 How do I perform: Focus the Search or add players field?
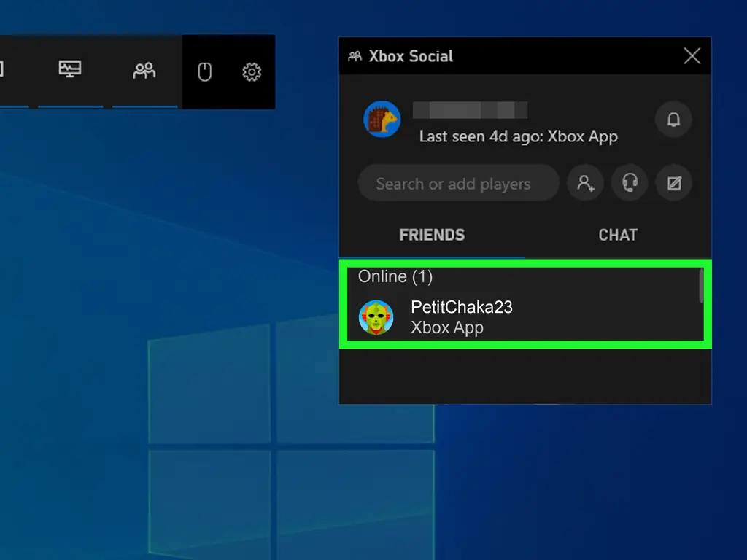(x=458, y=183)
